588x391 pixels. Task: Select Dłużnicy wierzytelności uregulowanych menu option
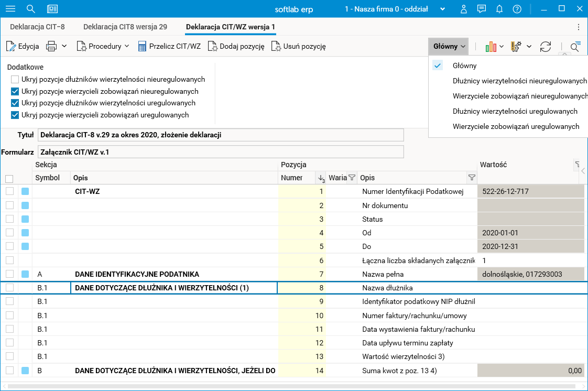(515, 111)
